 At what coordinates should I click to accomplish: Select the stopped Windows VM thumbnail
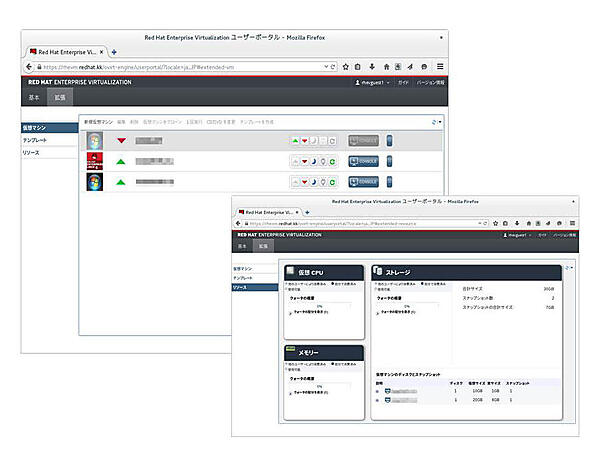(95, 141)
